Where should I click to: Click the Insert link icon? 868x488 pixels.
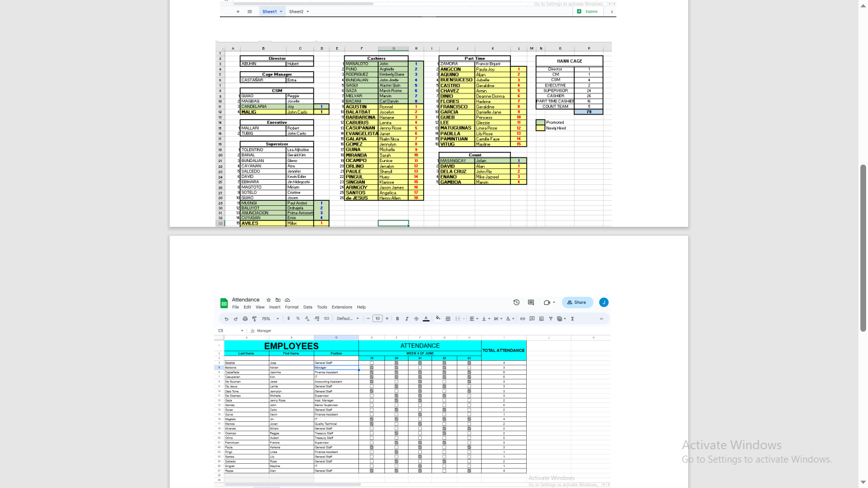click(523, 319)
